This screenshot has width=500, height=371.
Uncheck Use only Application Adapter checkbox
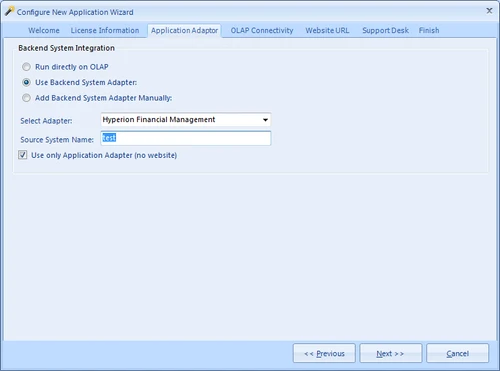[23, 155]
